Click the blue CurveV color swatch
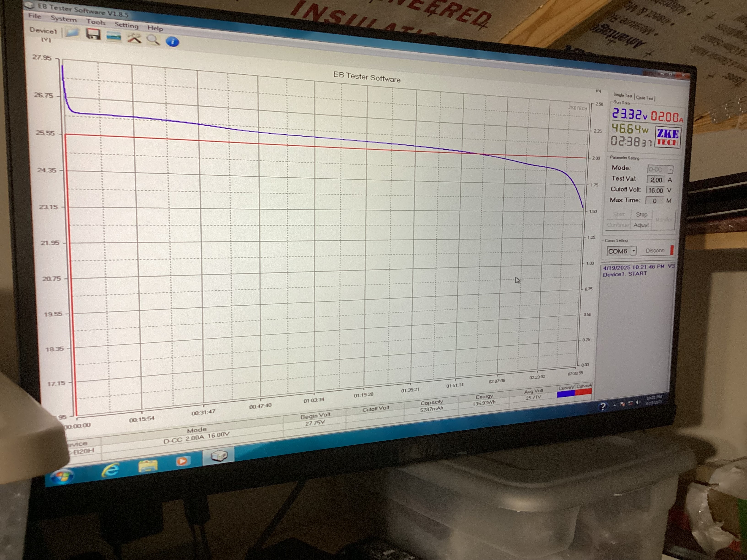The image size is (747, 560). (566, 394)
